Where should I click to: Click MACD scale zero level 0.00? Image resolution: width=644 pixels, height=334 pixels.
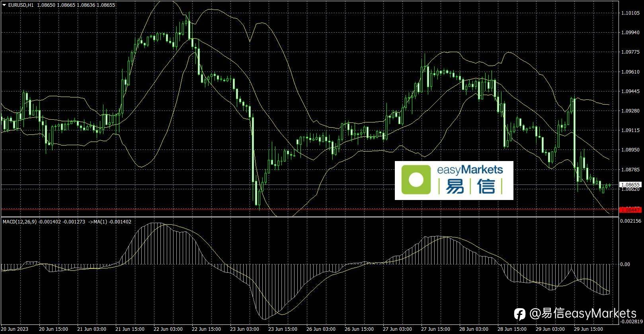pyautogui.click(x=625, y=264)
